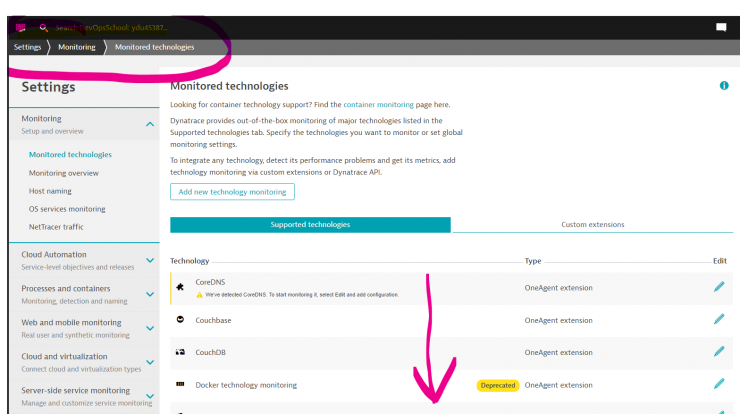This screenshot has height=414, width=740.
Task: Click the search magnifier icon
Action: click(43, 28)
